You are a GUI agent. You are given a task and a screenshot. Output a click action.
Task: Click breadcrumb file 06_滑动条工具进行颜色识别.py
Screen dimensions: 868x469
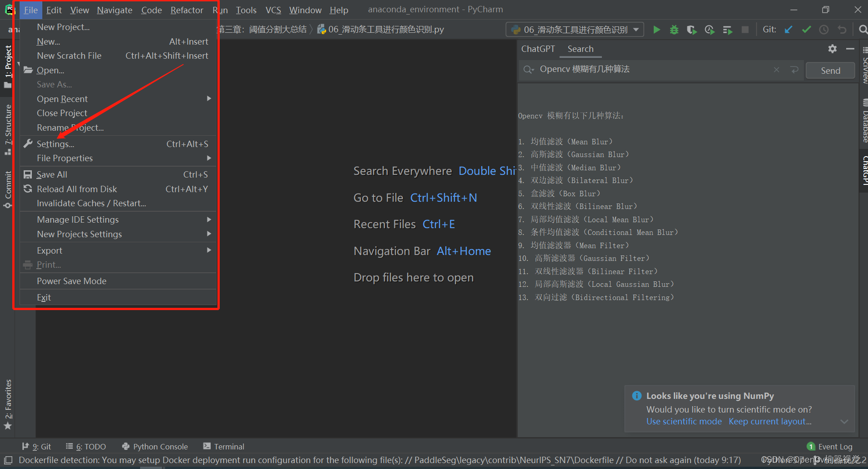[381, 30]
